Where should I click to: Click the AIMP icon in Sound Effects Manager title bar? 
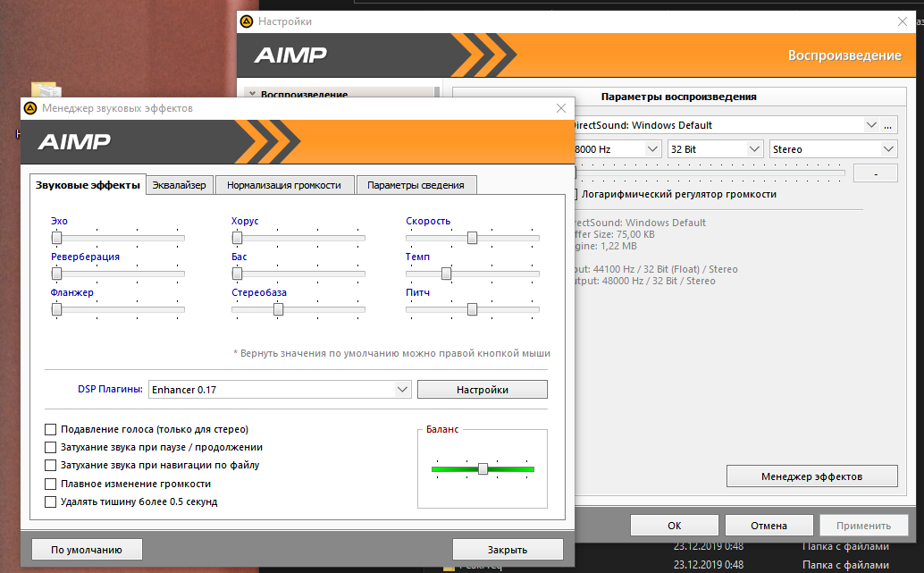pyautogui.click(x=30, y=108)
